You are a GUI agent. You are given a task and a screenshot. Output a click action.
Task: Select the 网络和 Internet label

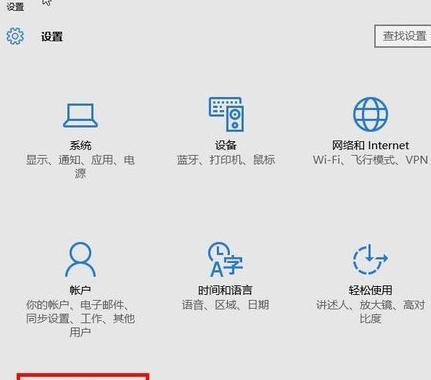370,145
